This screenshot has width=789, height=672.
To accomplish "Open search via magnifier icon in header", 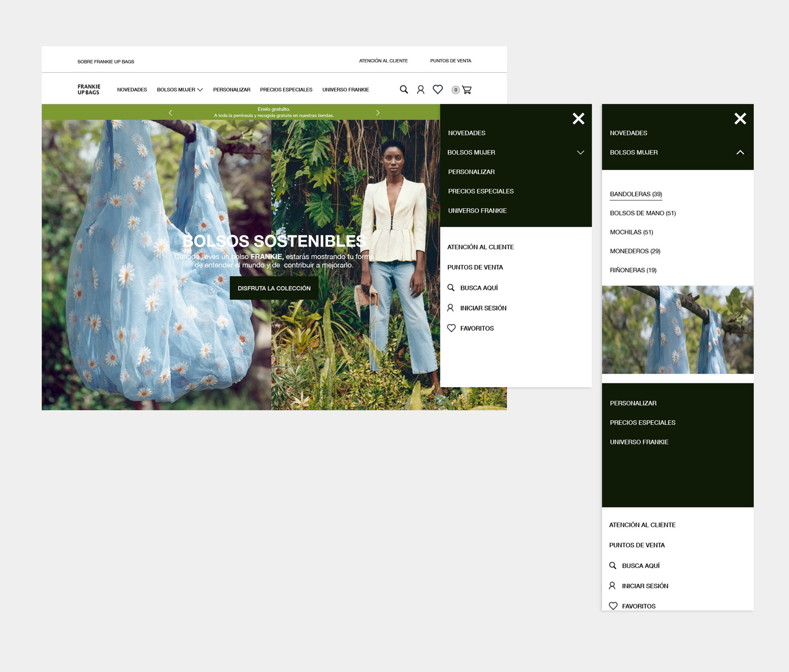I will 404,89.
